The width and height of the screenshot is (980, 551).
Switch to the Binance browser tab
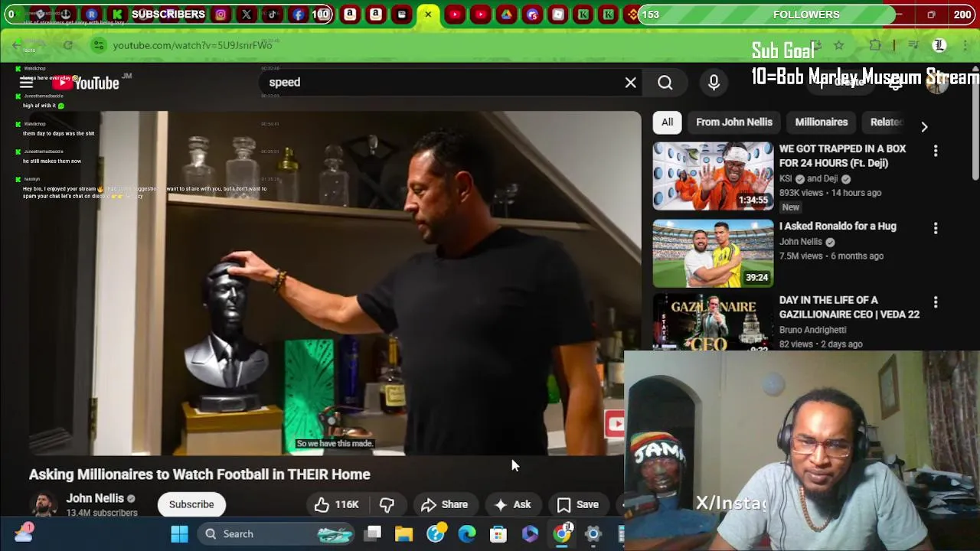[x=633, y=15]
